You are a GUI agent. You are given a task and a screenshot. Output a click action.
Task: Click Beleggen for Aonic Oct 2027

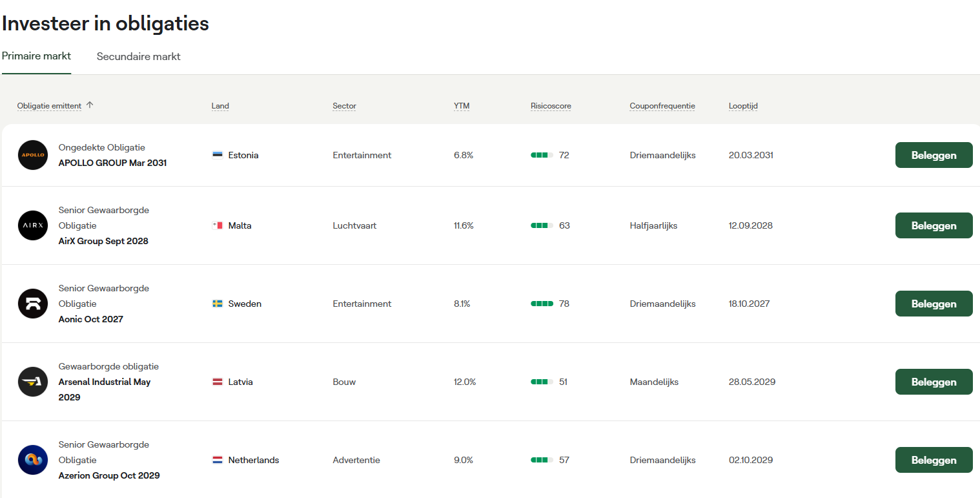point(934,304)
